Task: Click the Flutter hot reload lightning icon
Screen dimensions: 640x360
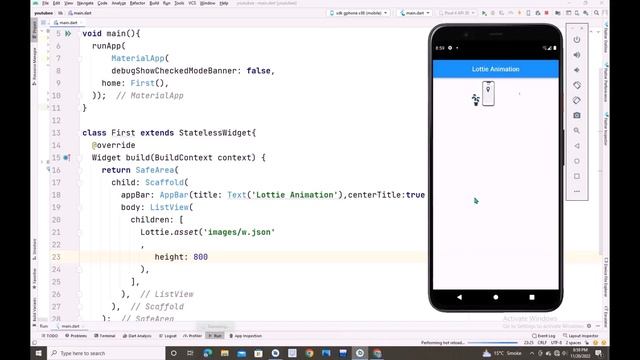Action: point(520,13)
